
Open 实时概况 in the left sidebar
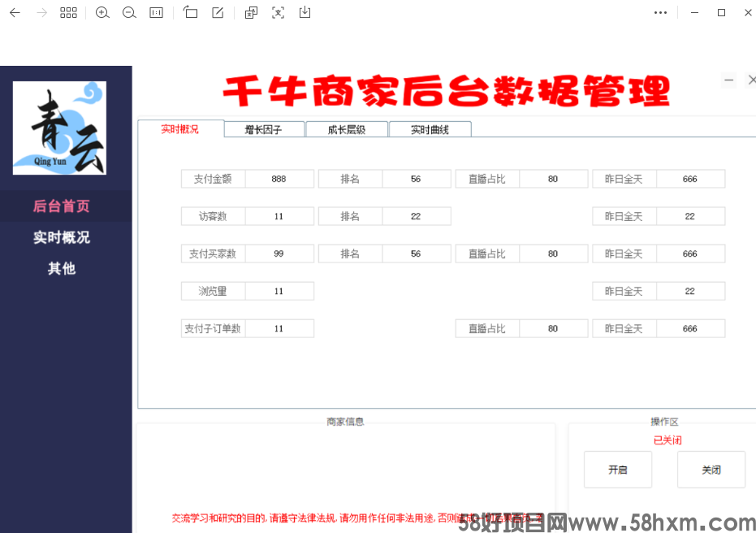(61, 237)
